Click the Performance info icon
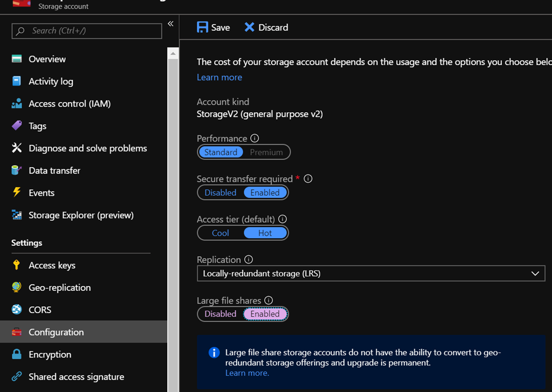 [255, 139]
